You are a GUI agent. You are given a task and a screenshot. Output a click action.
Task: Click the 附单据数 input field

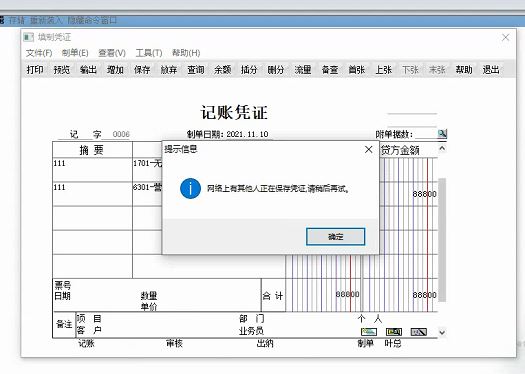point(426,134)
